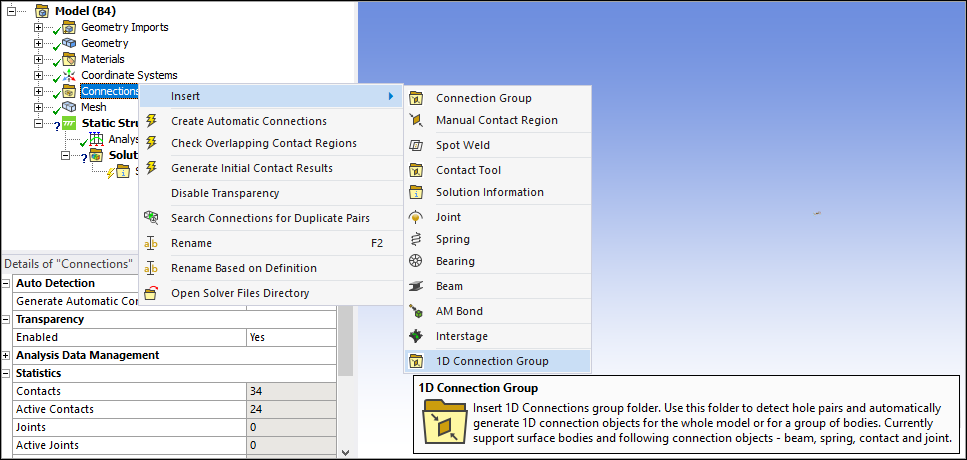Image resolution: width=967 pixels, height=460 pixels.
Task: Collapse the Auto Detection section
Action: coord(7,283)
